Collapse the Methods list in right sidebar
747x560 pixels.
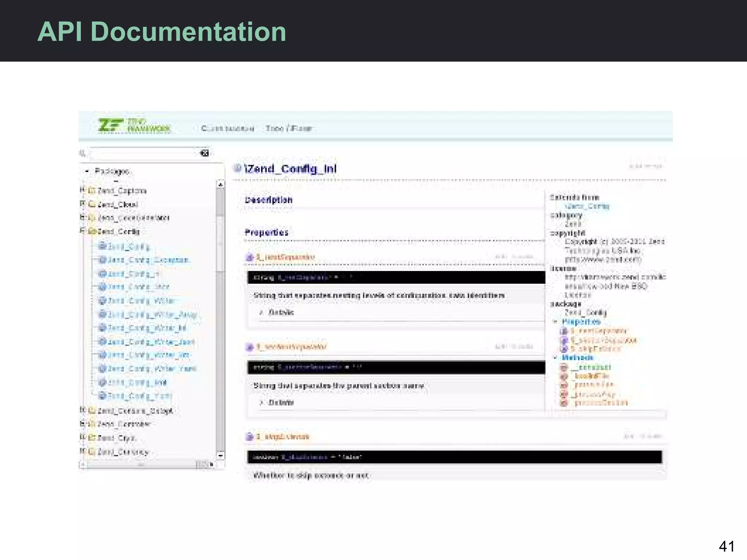555,357
